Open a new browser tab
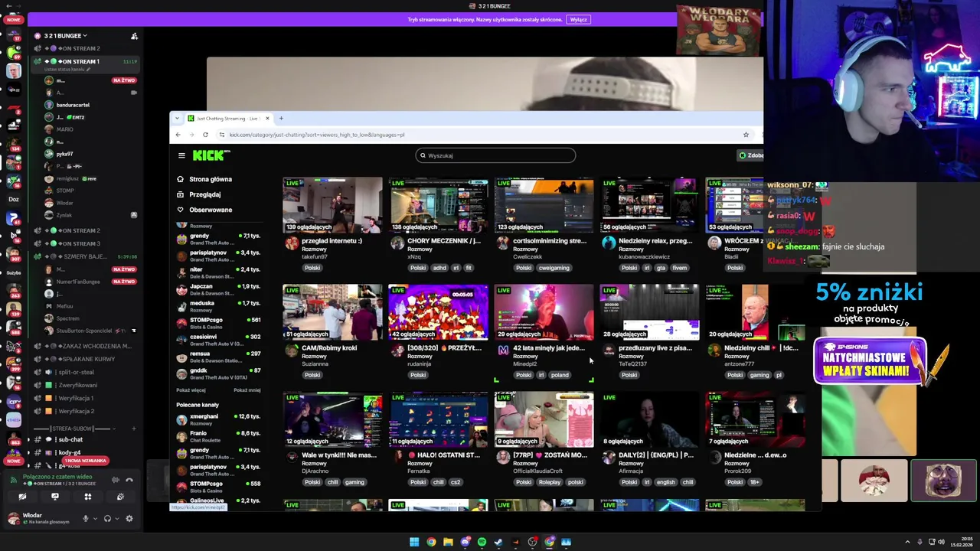The image size is (980, 551). [x=281, y=119]
